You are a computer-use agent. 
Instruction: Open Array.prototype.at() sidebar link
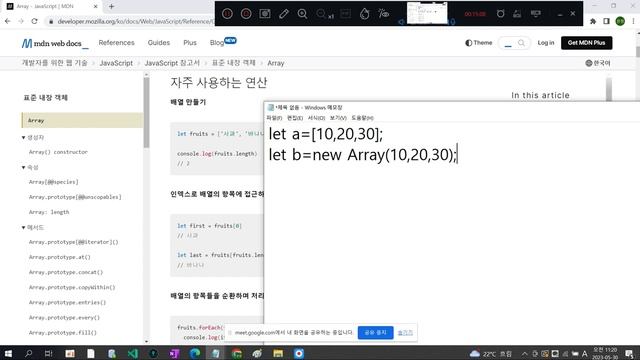tap(60, 257)
